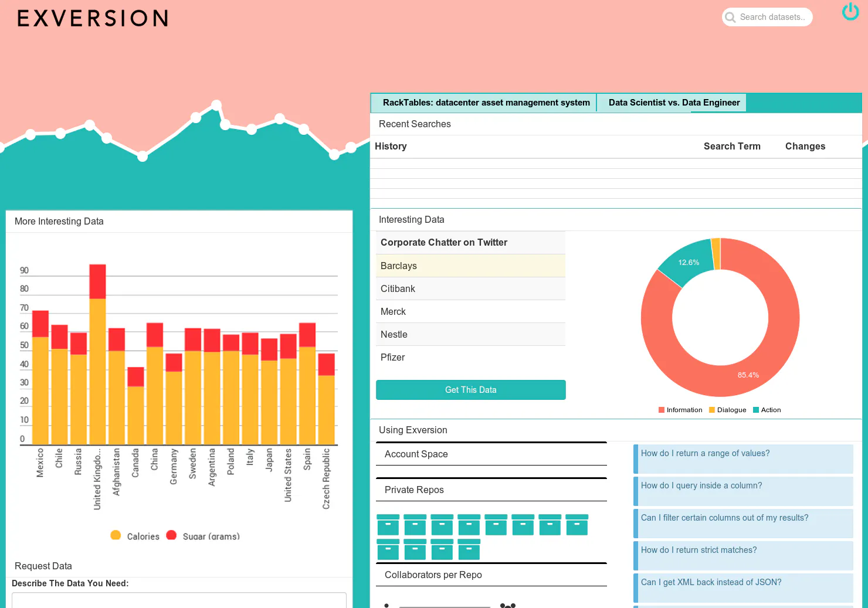This screenshot has width=868, height=608.
Task: Click the Get This Data button
Action: pos(470,390)
